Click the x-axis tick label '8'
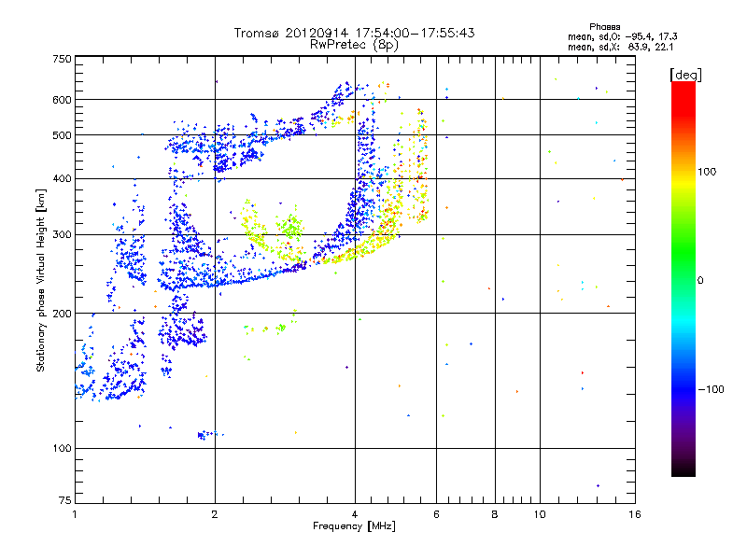The height and width of the screenshot is (560, 747). pyautogui.click(x=495, y=514)
